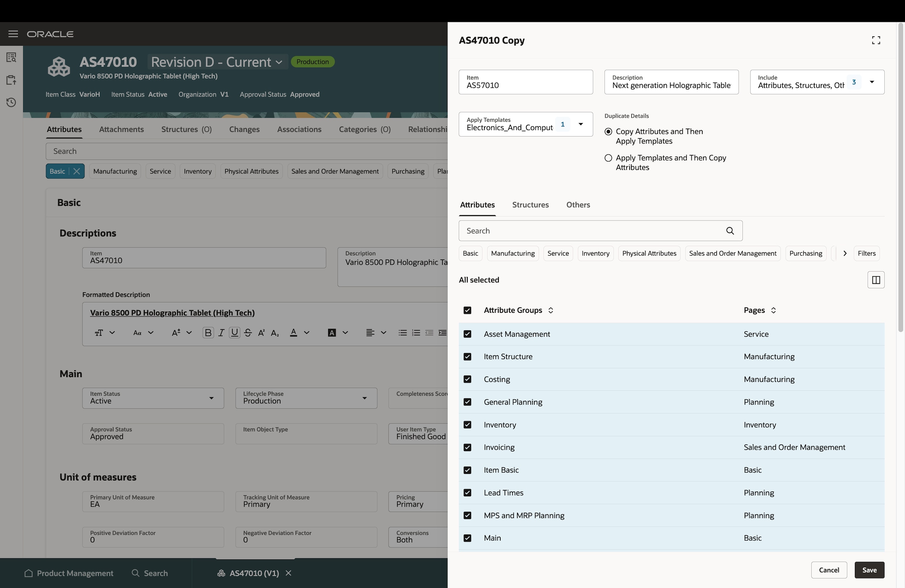Expand the Apply Templates dropdown

tap(580, 124)
